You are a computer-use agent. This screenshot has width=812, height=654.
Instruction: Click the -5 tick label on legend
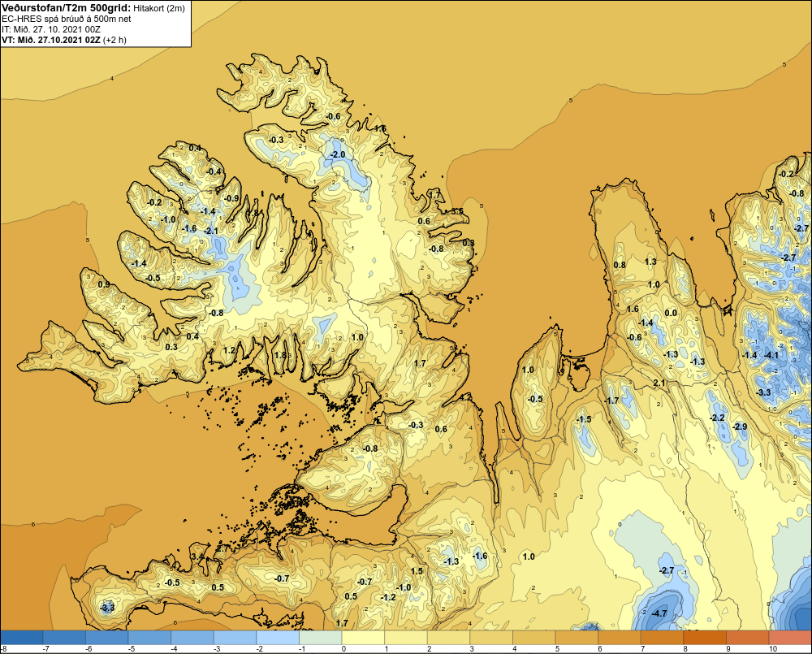pos(131,649)
